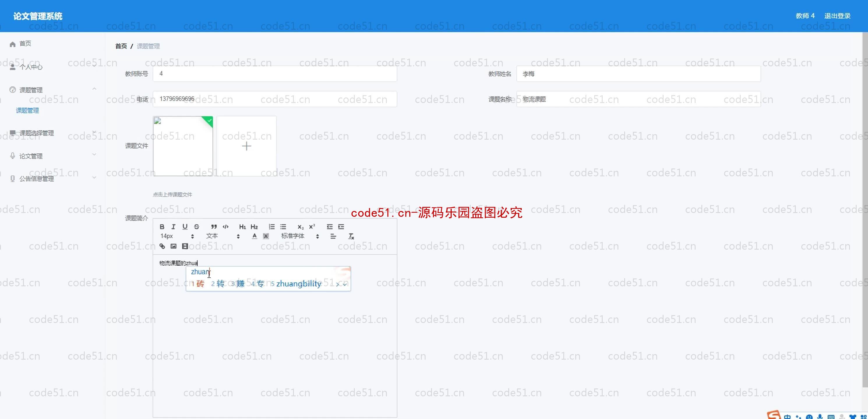Apply Heading 1 style
868x419 pixels.
click(242, 226)
